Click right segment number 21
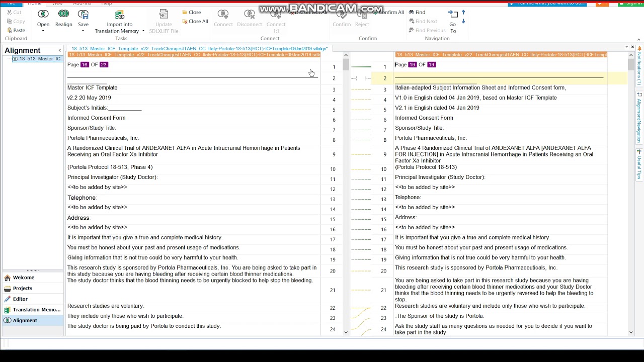 [x=383, y=290]
